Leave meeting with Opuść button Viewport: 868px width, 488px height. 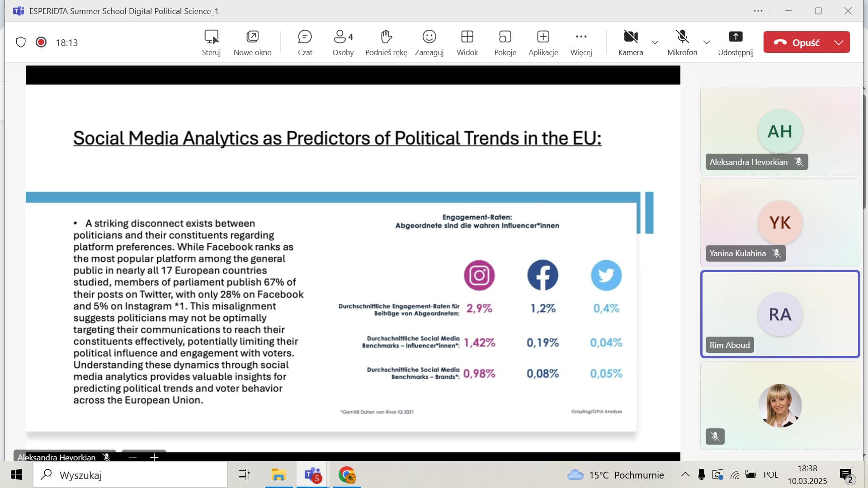796,42
